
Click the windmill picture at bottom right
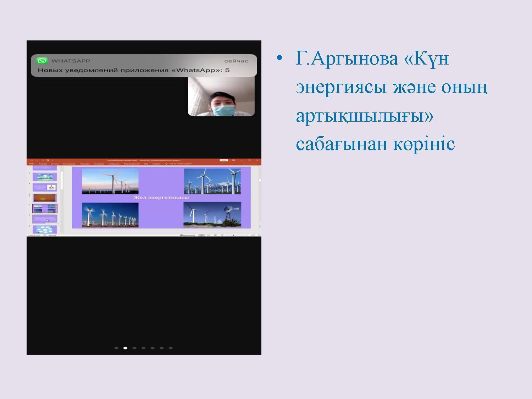pos(212,215)
